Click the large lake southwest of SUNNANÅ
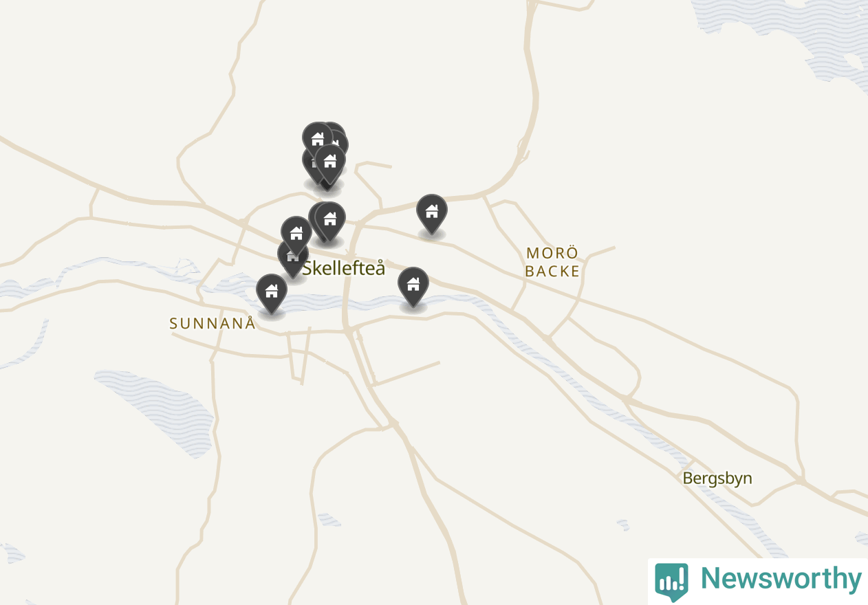This screenshot has width=868, height=605. tap(160, 410)
